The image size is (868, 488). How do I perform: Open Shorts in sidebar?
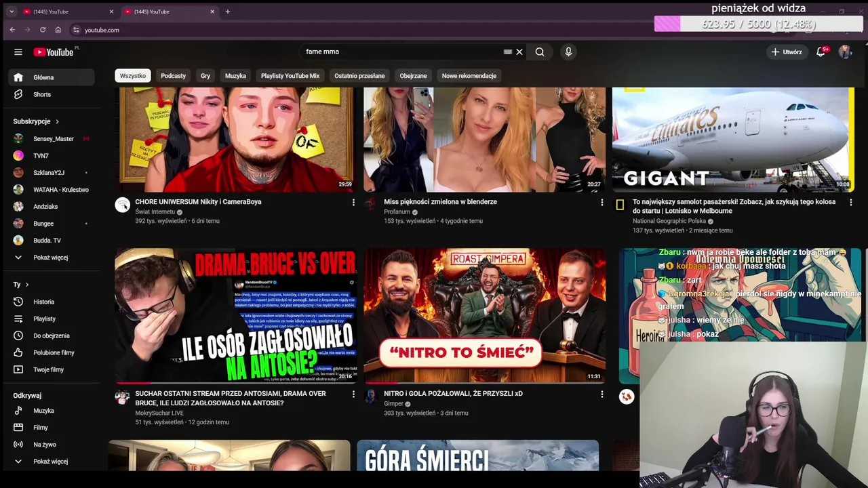52,94
